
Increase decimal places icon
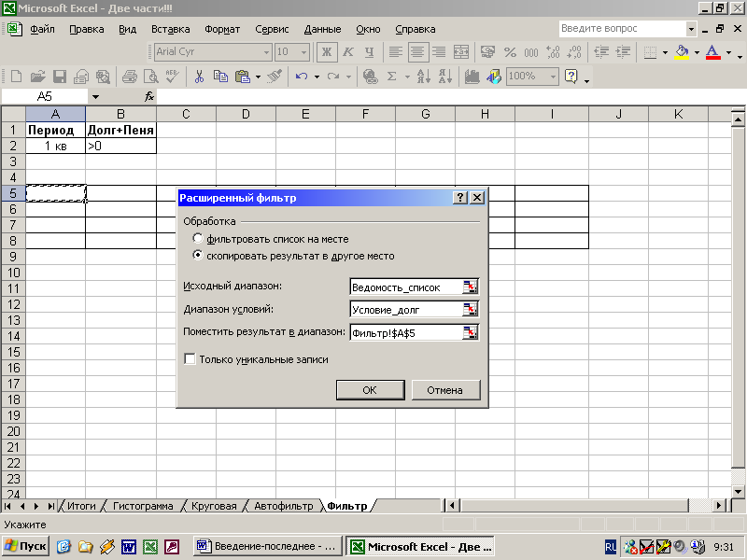pyautogui.click(x=553, y=52)
